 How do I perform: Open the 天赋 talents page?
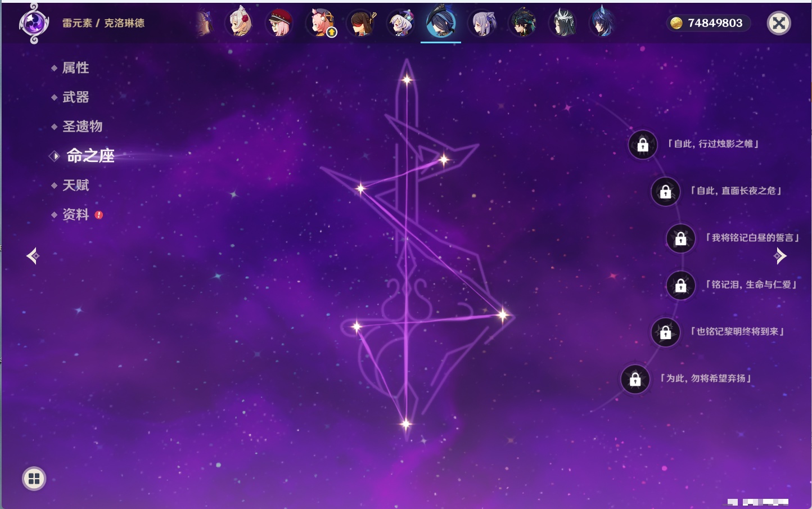click(76, 185)
